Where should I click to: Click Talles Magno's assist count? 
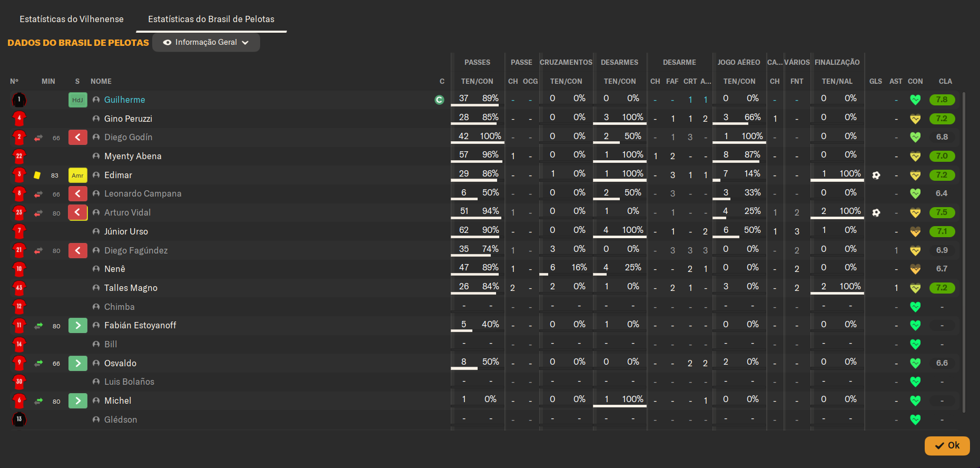[896, 288]
